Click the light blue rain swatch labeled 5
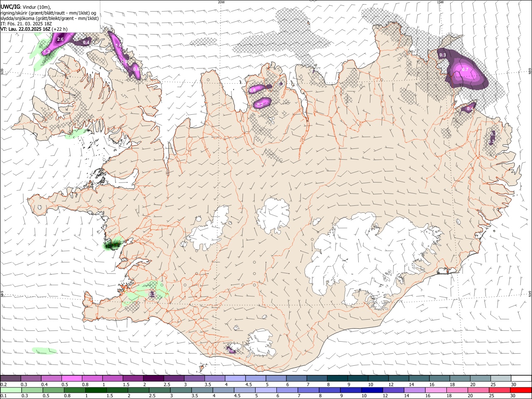Screen dimensions: 532x399 click(x=265, y=390)
